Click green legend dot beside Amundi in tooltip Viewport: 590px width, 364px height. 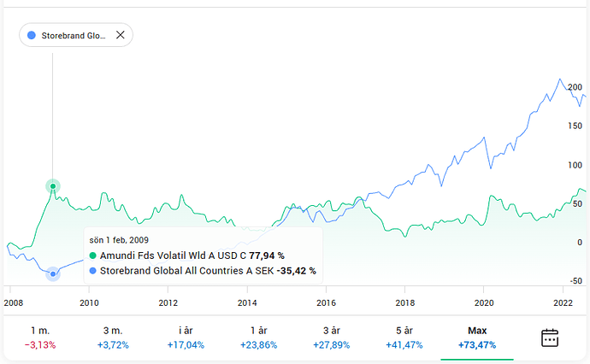93,255
